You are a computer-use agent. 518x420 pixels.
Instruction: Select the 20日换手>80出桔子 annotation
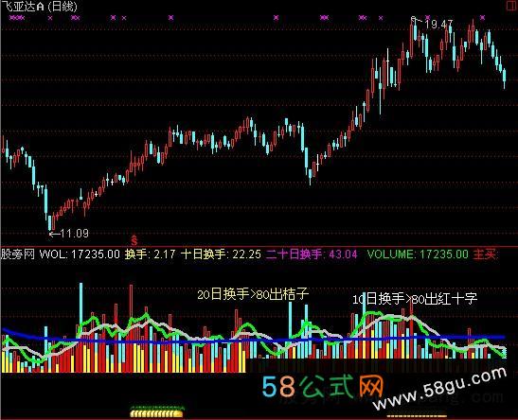pos(253,293)
